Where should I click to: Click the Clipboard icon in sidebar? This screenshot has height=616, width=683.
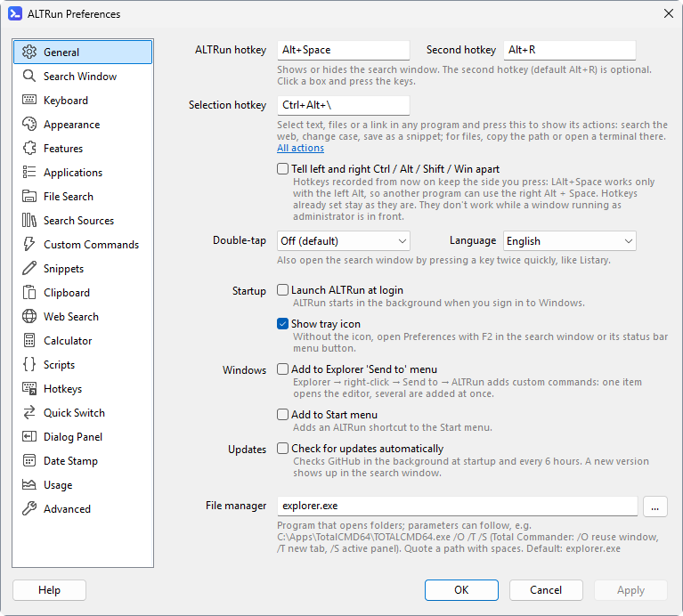pyautogui.click(x=29, y=292)
